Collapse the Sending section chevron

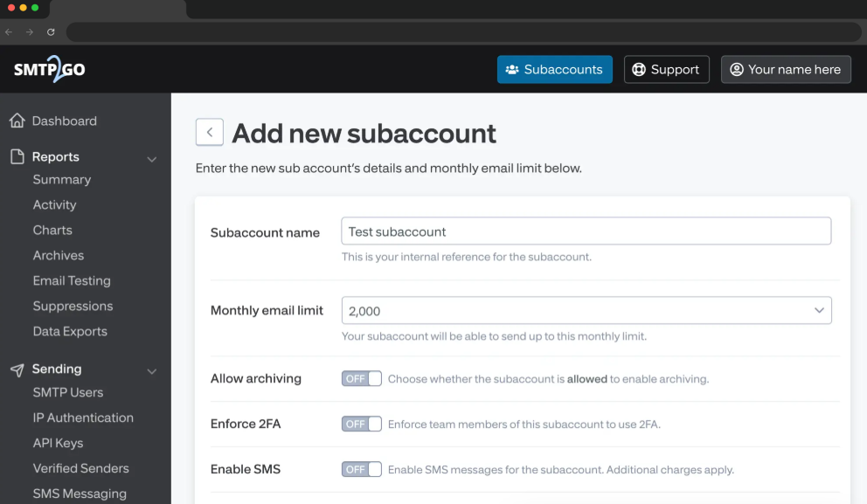tap(151, 371)
